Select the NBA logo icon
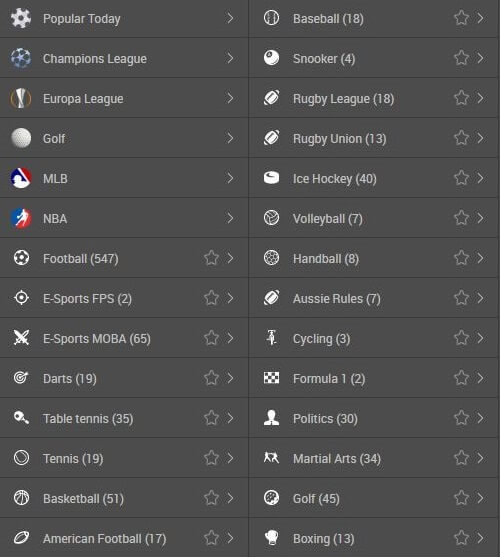 coord(21,218)
